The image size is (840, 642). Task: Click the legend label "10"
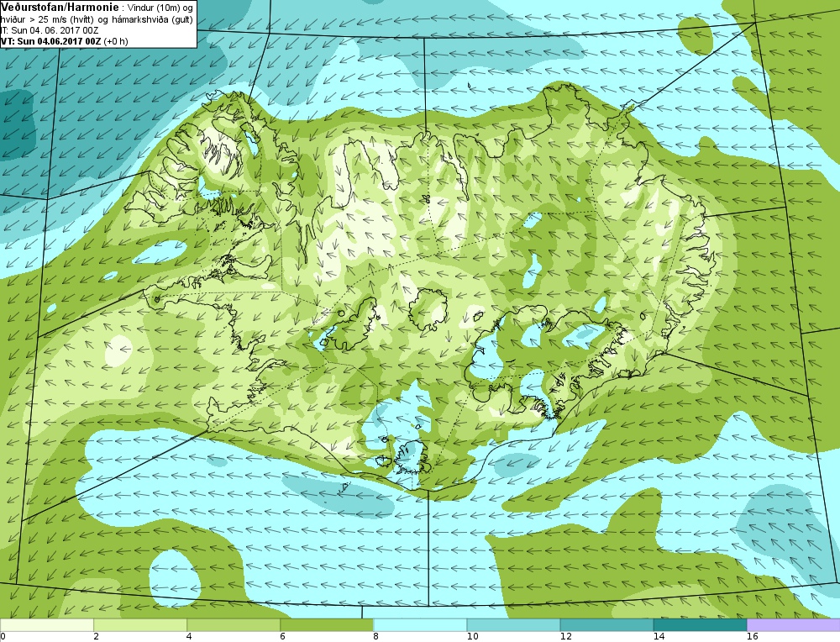(x=472, y=637)
